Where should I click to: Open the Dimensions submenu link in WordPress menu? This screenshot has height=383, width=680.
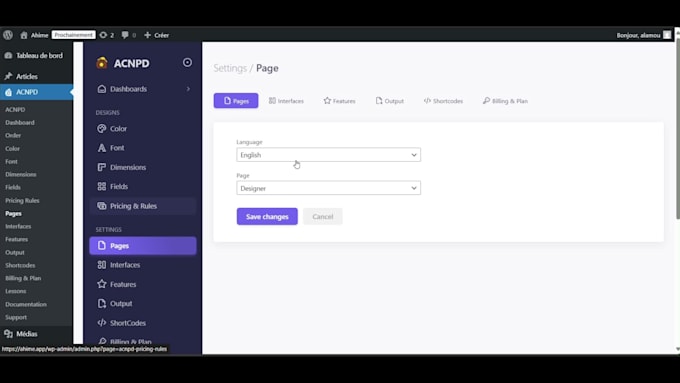21,174
